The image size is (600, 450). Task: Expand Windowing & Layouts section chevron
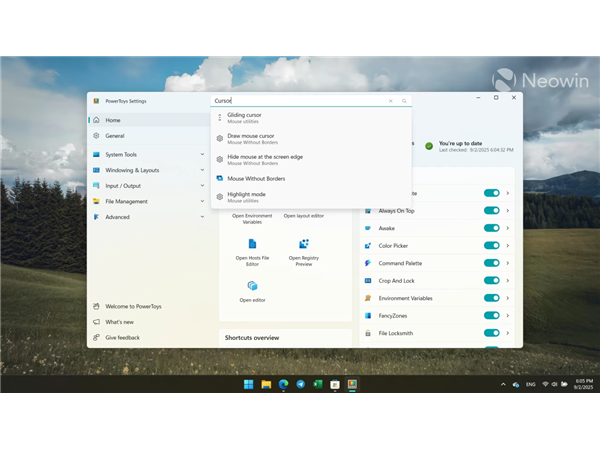point(202,170)
